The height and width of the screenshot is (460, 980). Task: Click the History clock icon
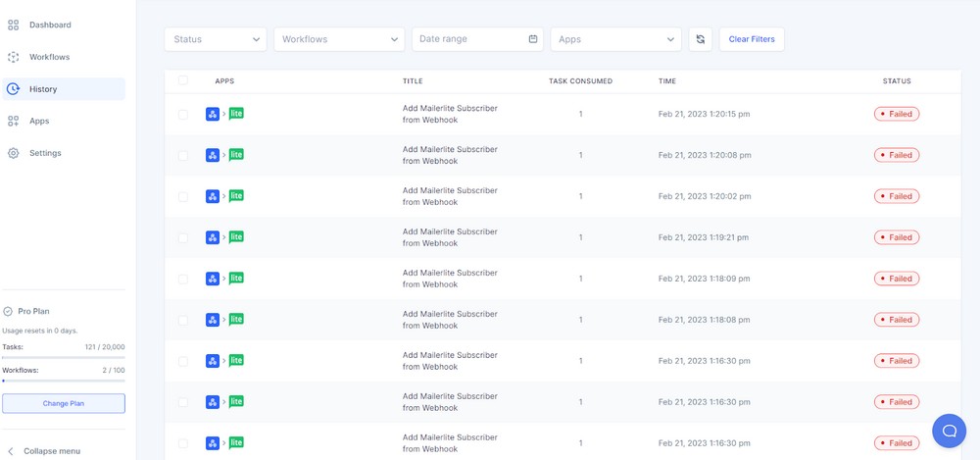pyautogui.click(x=13, y=89)
